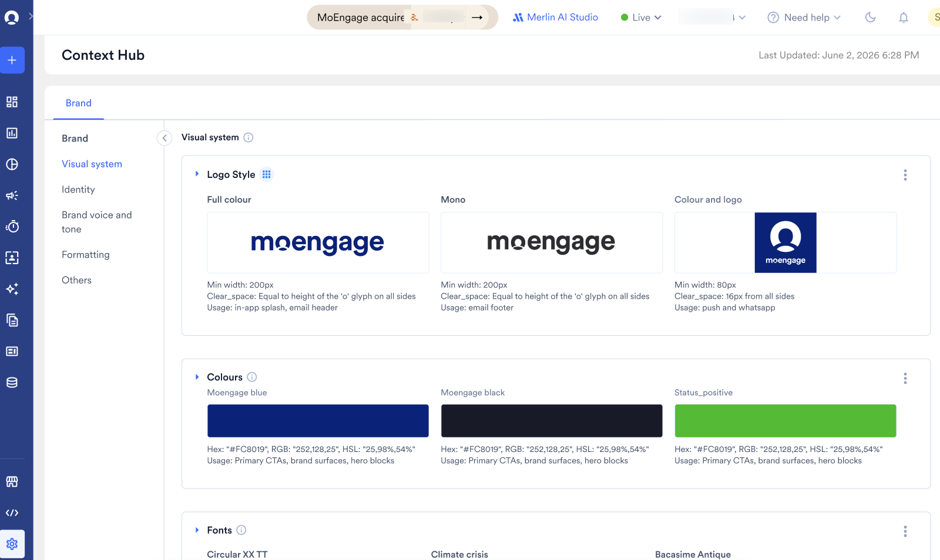Screen dimensions: 940x560
Task: Click the info icon next to Fonts
Action: [241, 530]
